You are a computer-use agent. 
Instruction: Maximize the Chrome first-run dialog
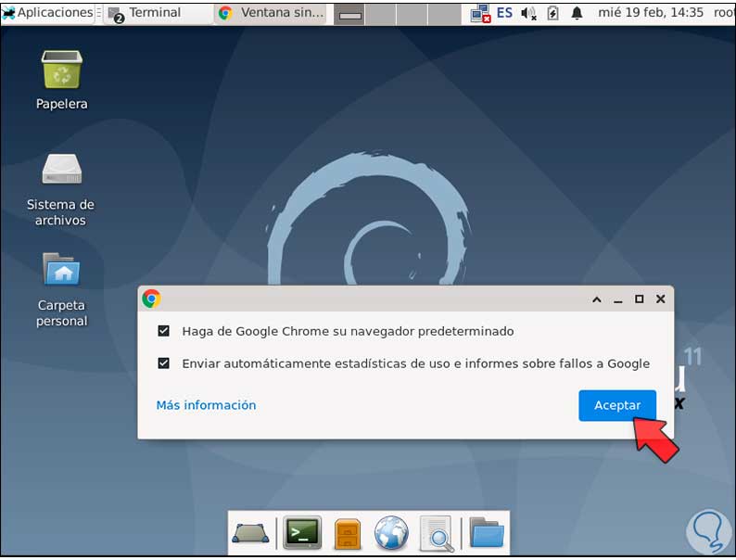pyautogui.click(x=639, y=299)
